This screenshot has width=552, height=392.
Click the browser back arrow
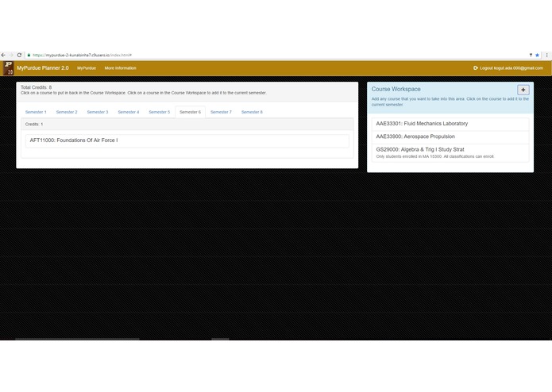pos(3,56)
